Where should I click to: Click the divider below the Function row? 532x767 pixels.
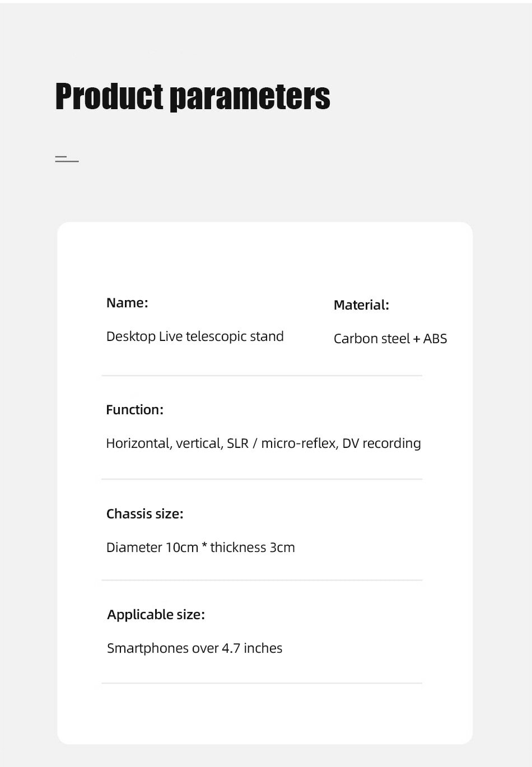[x=262, y=479]
